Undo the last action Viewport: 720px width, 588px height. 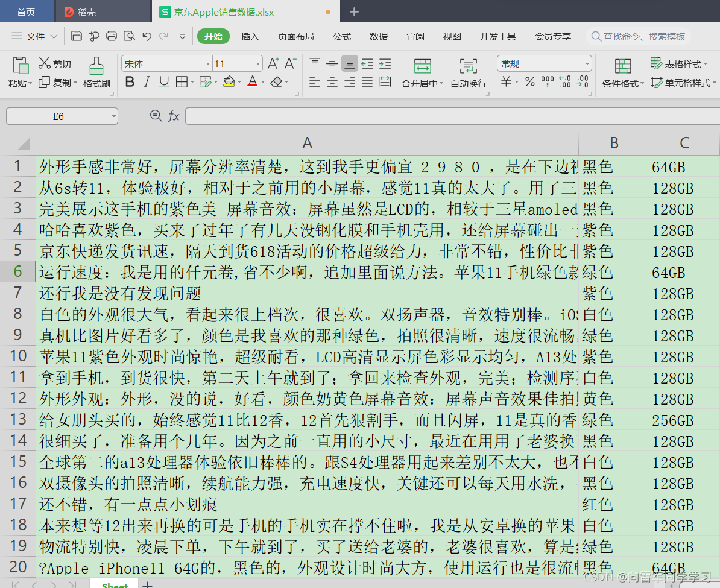(147, 36)
